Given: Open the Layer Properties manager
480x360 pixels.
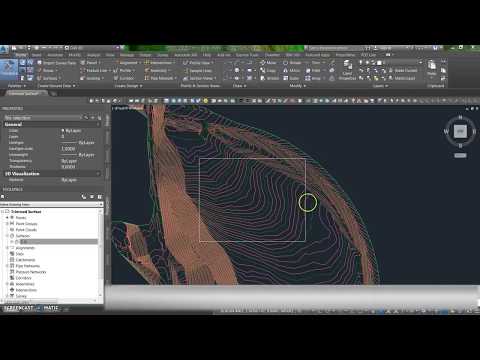Looking at the screenshot, I should tap(347, 69).
